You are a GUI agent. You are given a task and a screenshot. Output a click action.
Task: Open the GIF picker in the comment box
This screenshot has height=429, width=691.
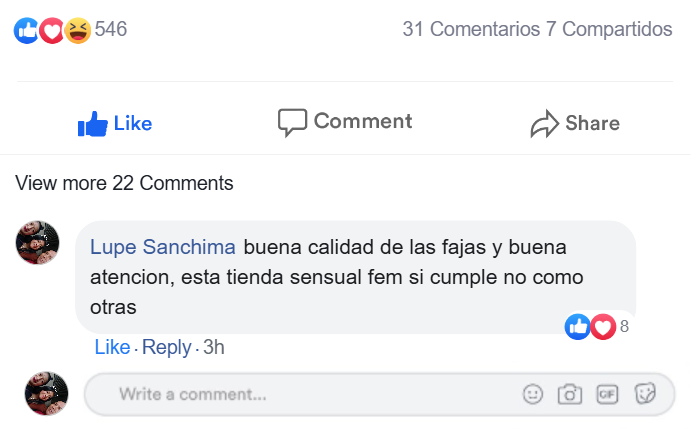[x=606, y=395]
